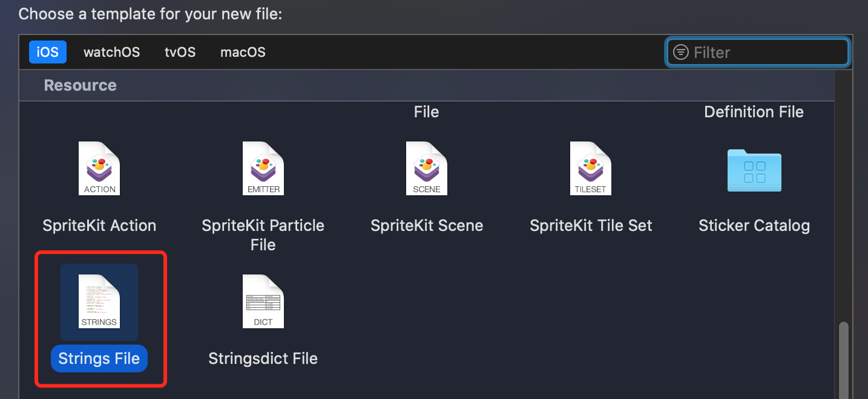This screenshot has height=399, width=868.
Task: Choose the SpriteKit Scene template icon
Action: [427, 169]
